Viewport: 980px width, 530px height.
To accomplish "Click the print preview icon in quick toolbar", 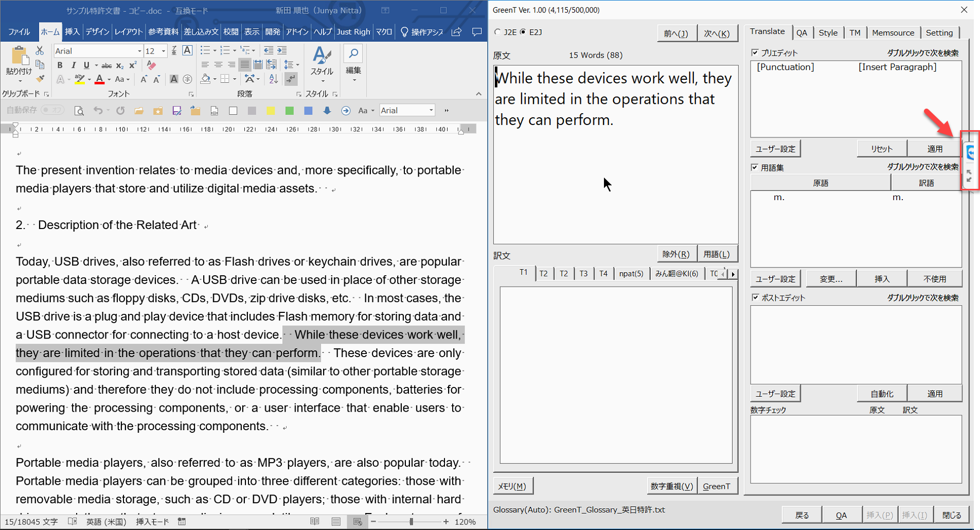I will tap(79, 111).
